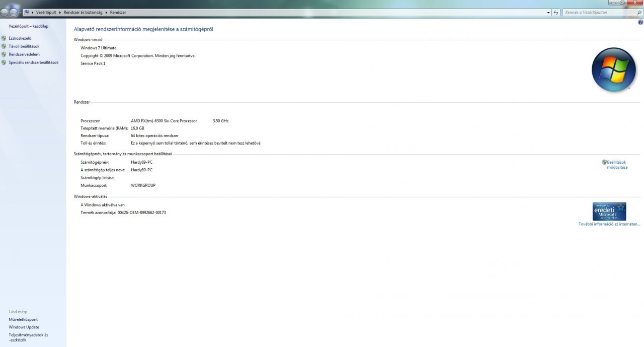Click shield icon next to Speciális rendszerbeállítások
This screenshot has height=347, width=644.
[4, 62]
